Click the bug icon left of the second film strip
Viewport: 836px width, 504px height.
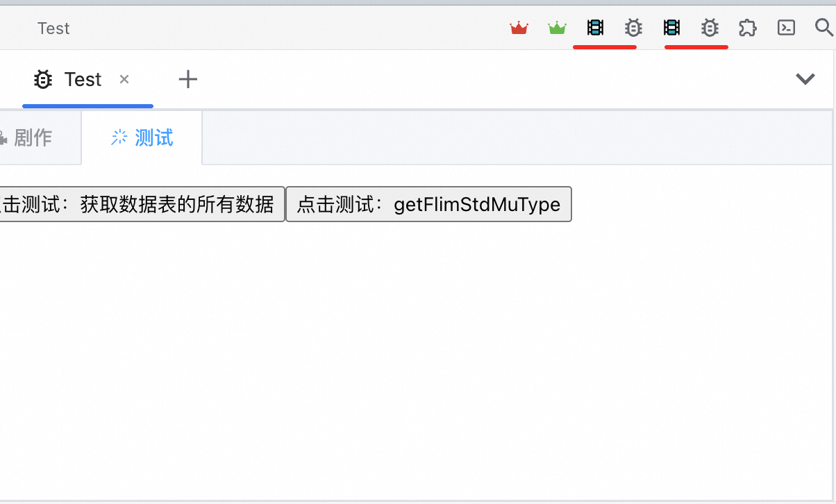click(633, 28)
